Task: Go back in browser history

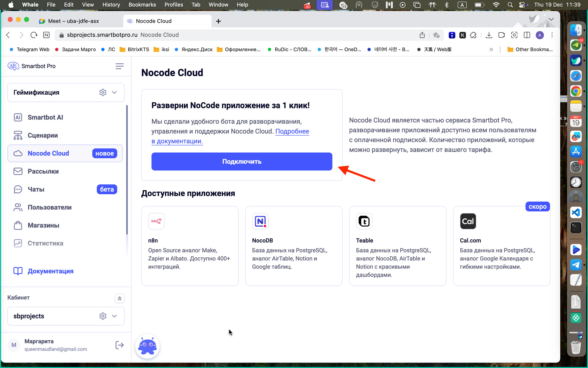Action: [x=8, y=35]
